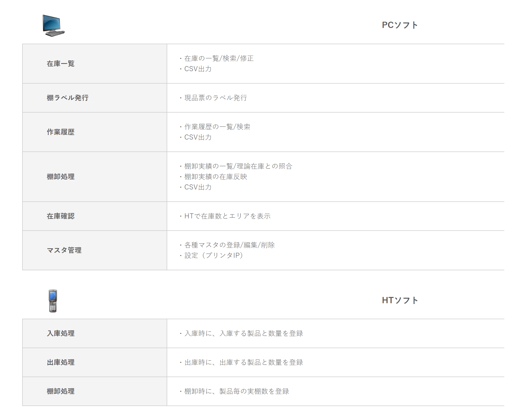Viewport: 527px width, 420px height.
Task: Click the HTソフト heading
Action: pyautogui.click(x=400, y=300)
